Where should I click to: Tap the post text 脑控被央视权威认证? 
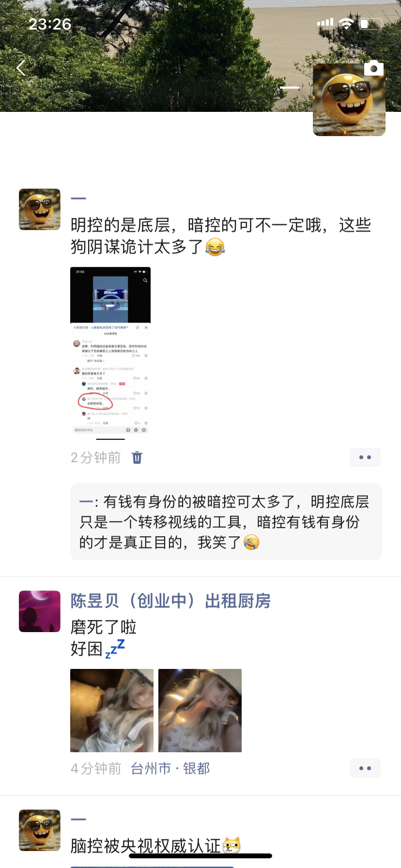156,846
